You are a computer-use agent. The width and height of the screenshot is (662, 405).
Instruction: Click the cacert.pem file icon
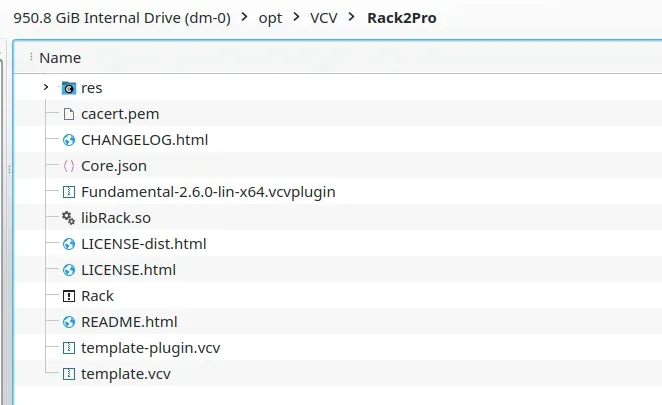(x=69, y=114)
